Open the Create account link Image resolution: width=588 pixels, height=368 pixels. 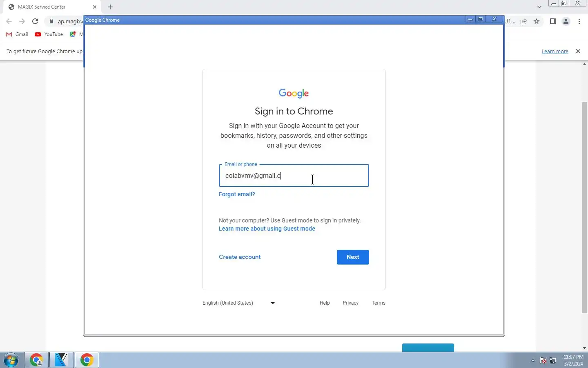[x=240, y=257]
